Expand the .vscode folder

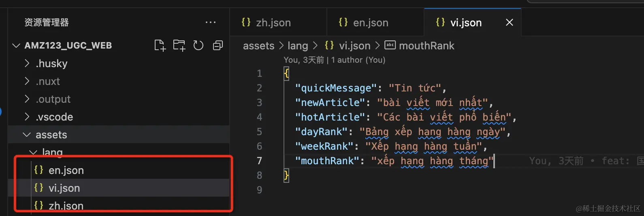tap(119, 117)
